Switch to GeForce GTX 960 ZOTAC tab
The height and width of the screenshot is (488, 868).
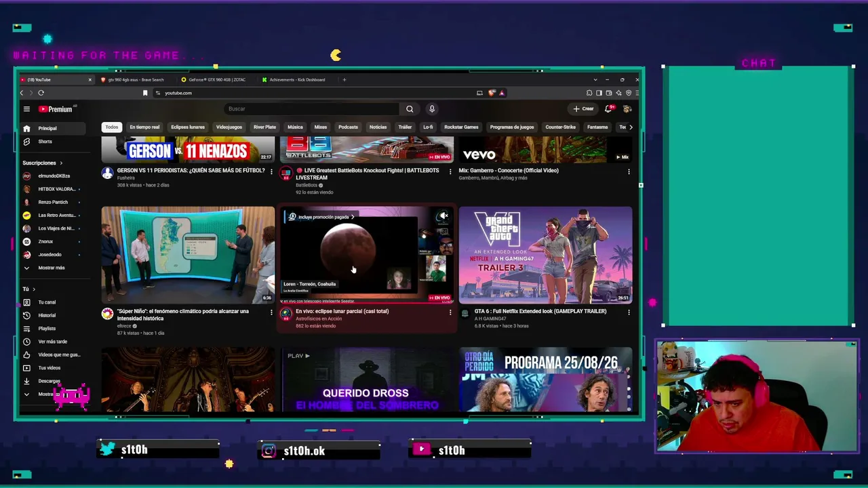[217, 80]
